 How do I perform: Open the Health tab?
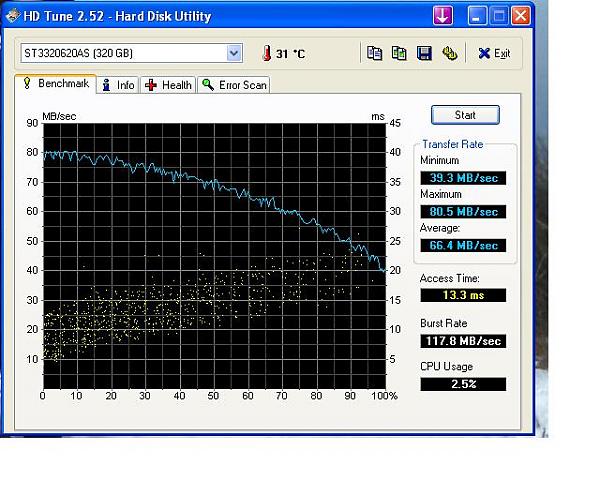point(168,85)
